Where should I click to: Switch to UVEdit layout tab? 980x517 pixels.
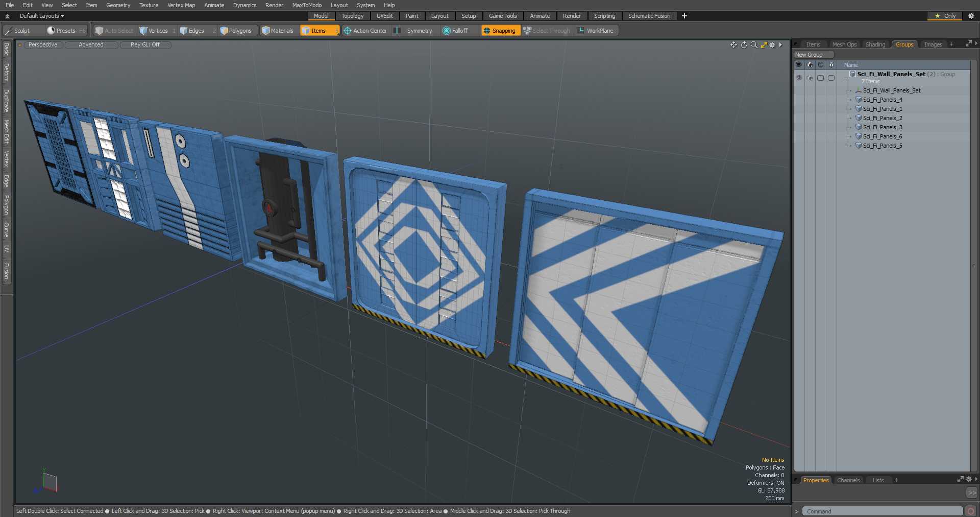point(384,16)
